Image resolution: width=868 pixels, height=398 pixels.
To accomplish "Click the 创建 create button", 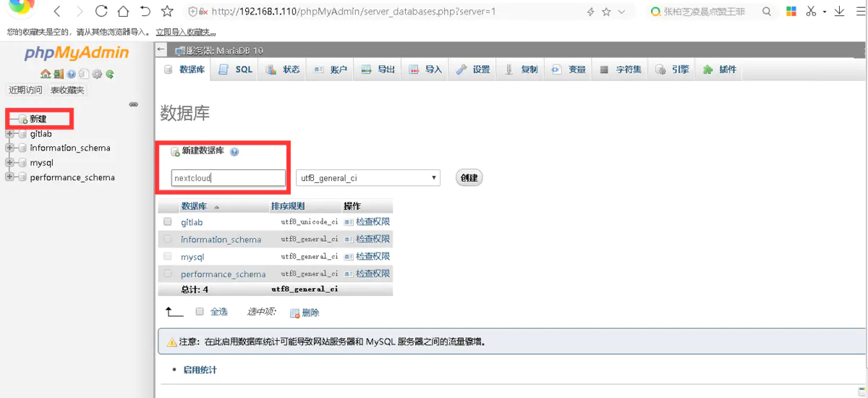I will 469,178.
